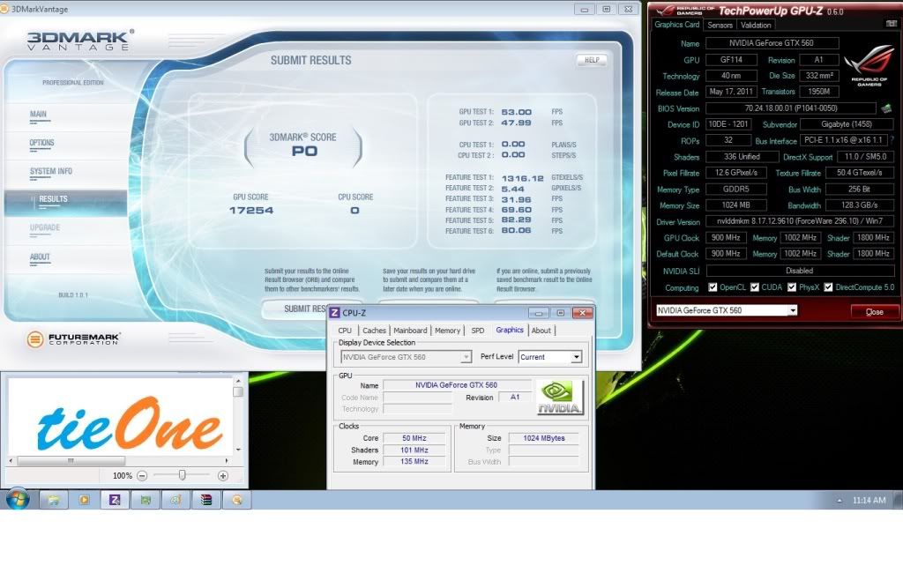Image resolution: width=903 pixels, height=588 pixels.
Task: Click the GPU-Z Driver Version field
Action: tap(799, 221)
